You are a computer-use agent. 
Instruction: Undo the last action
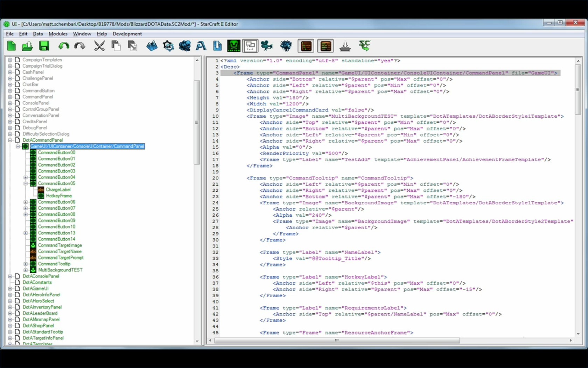pyautogui.click(x=63, y=46)
